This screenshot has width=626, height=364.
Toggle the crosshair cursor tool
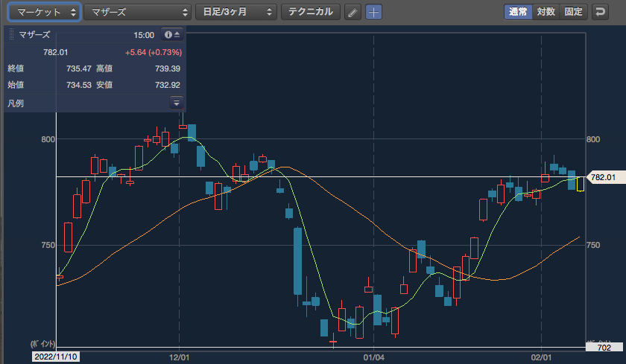[x=373, y=13]
